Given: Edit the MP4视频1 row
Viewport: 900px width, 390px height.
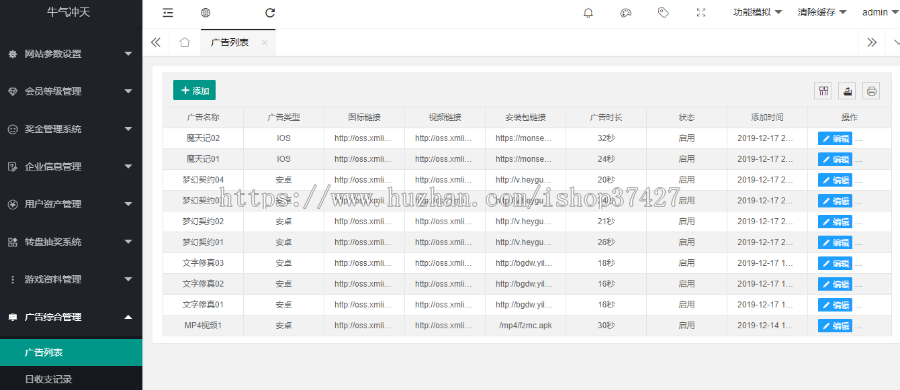Looking at the screenshot, I should (x=835, y=326).
